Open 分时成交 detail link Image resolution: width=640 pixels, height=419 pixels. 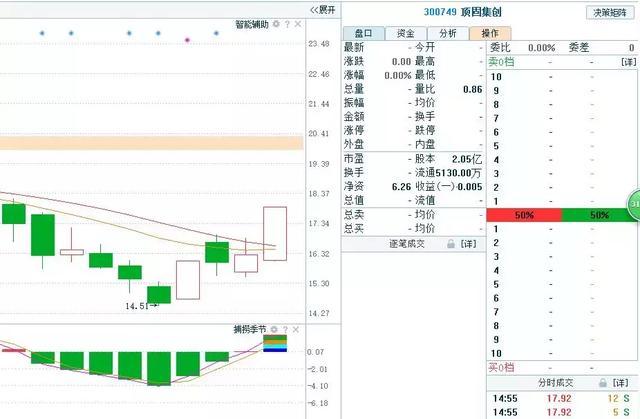coord(620,383)
